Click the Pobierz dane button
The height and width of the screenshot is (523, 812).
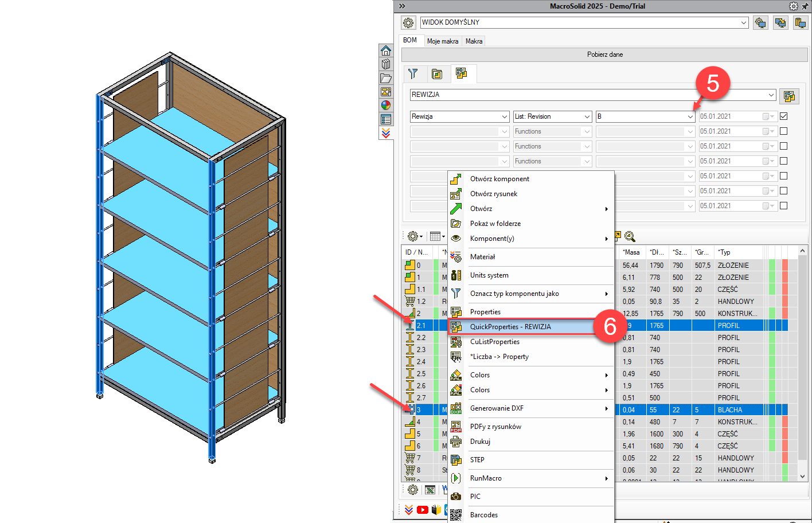pos(604,54)
